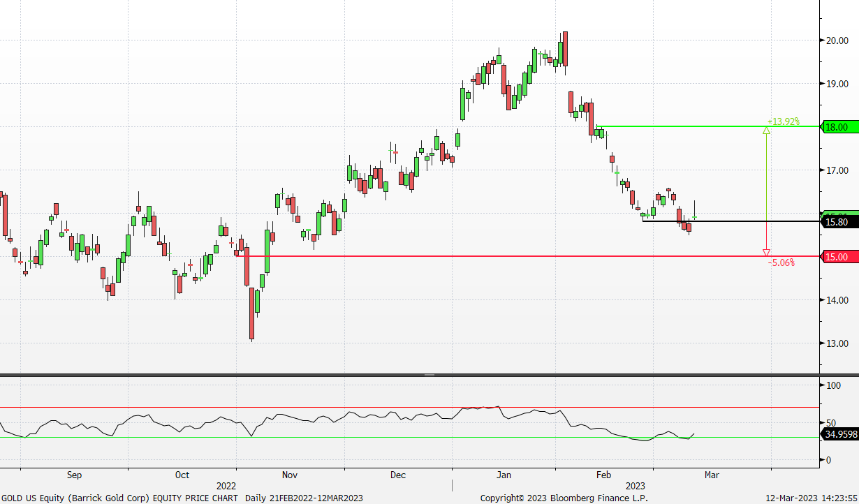This screenshot has width=859, height=504.
Task: Click the green oversold line in RSI panel
Action: (410, 438)
